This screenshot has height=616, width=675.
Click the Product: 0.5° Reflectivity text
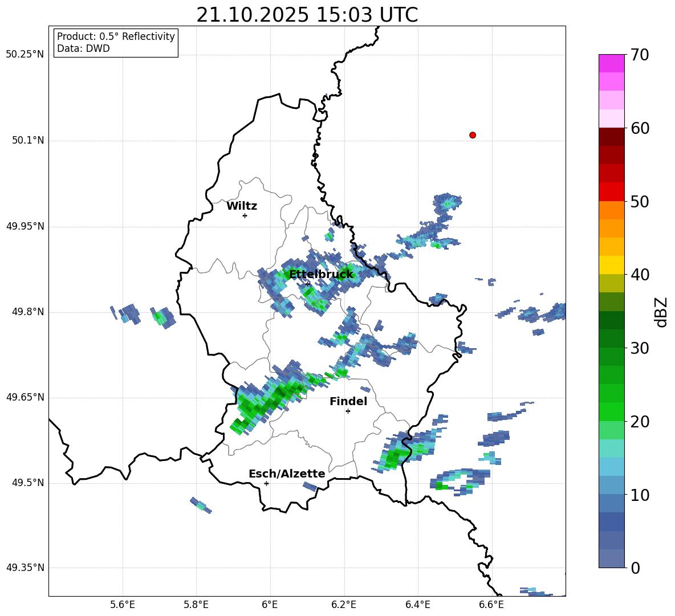coord(116,36)
